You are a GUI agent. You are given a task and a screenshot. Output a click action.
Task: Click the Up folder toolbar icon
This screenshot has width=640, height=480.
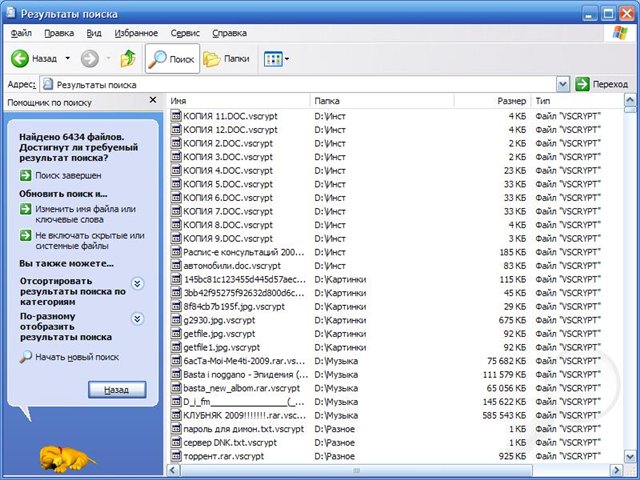coord(128,59)
